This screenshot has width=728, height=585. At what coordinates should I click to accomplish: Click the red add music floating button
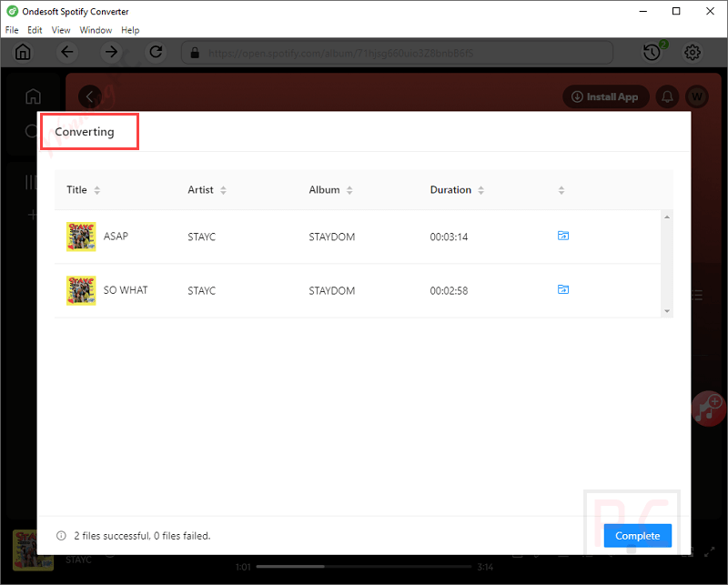709,408
